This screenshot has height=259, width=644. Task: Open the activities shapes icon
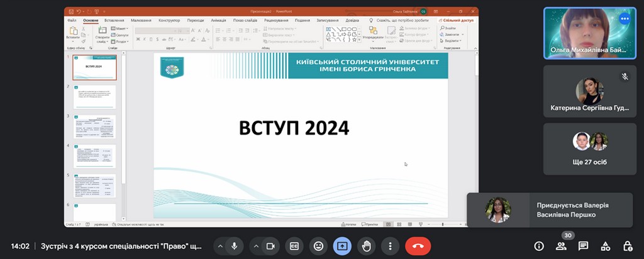tap(605, 246)
